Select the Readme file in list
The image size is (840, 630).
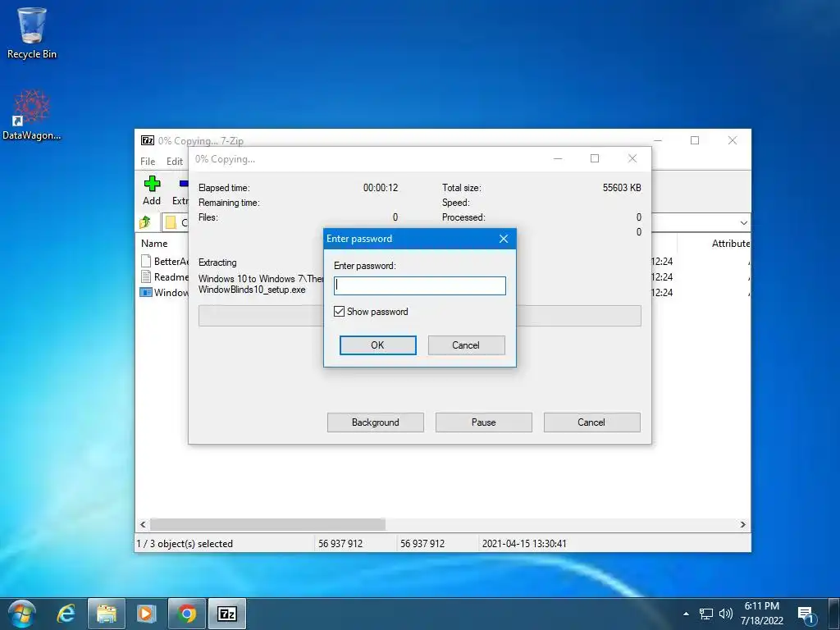(x=164, y=277)
